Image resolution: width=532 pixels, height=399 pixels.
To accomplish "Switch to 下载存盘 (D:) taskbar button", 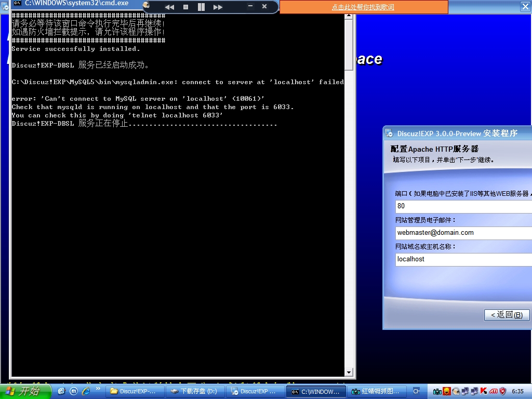I will click(195, 391).
